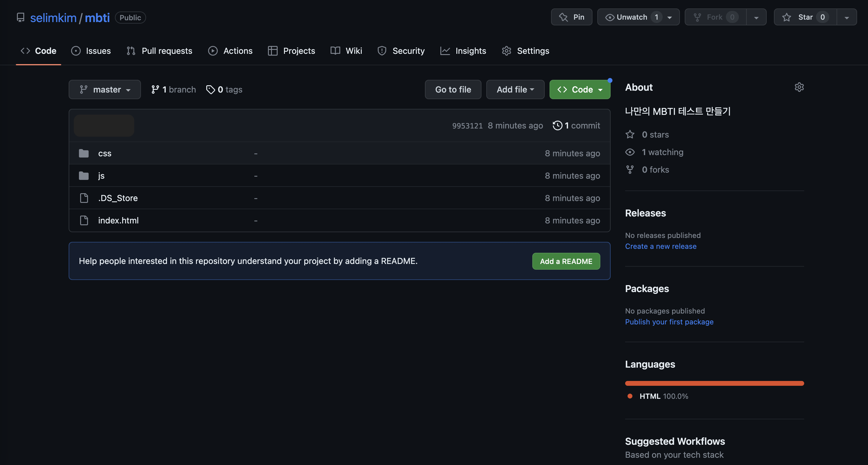The image size is (868, 465).
Task: Click the branch count icon
Action: pyautogui.click(x=155, y=89)
